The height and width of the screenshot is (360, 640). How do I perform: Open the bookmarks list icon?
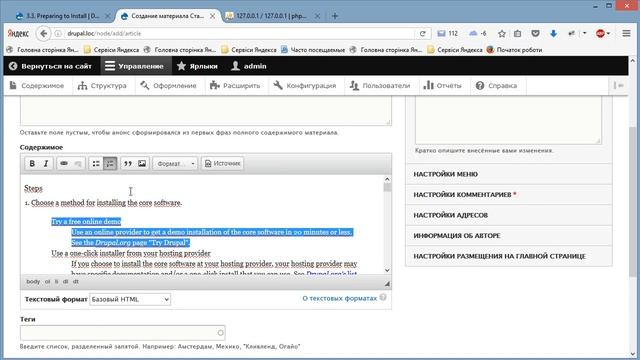pos(518,33)
